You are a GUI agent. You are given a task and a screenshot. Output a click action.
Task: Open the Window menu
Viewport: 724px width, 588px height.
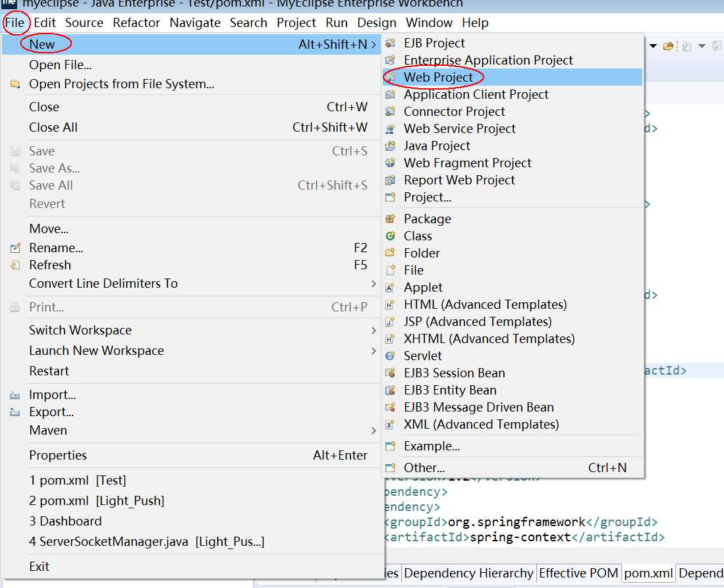click(429, 22)
